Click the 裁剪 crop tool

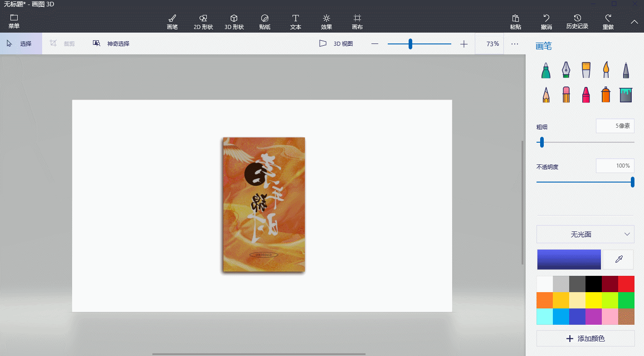tap(63, 43)
